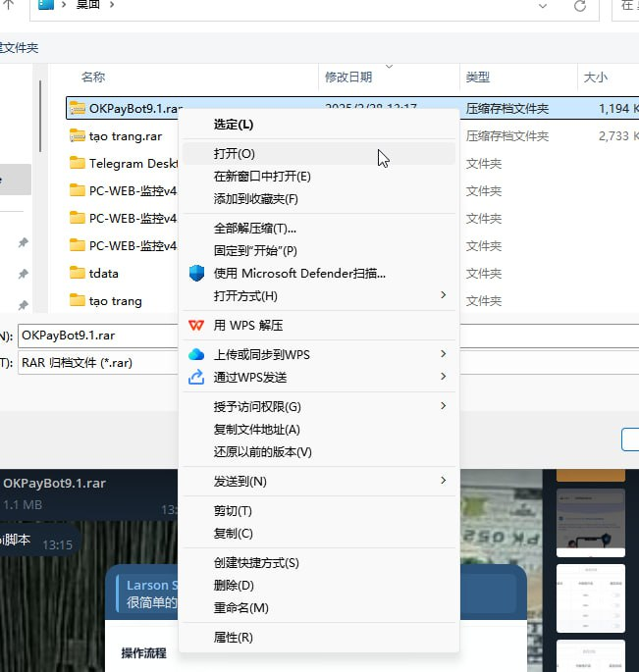Expand 授予访问权限(G) submenu arrow

point(444,406)
